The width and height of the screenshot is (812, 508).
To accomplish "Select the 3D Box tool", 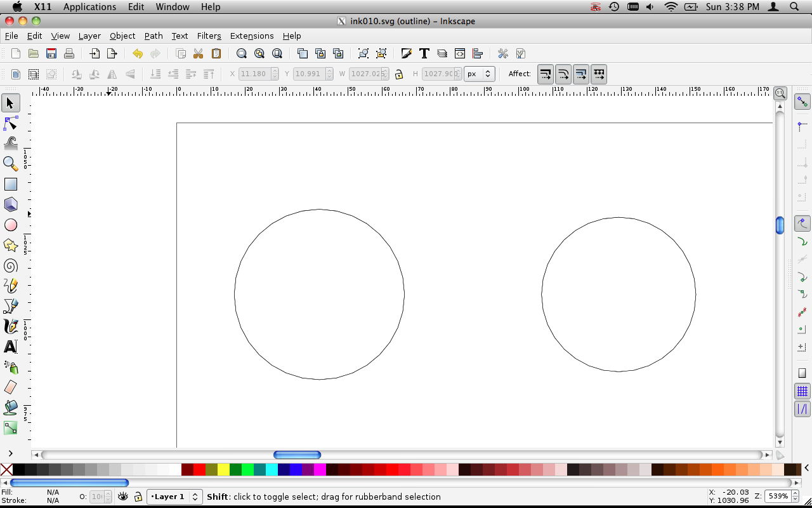I will [x=11, y=204].
